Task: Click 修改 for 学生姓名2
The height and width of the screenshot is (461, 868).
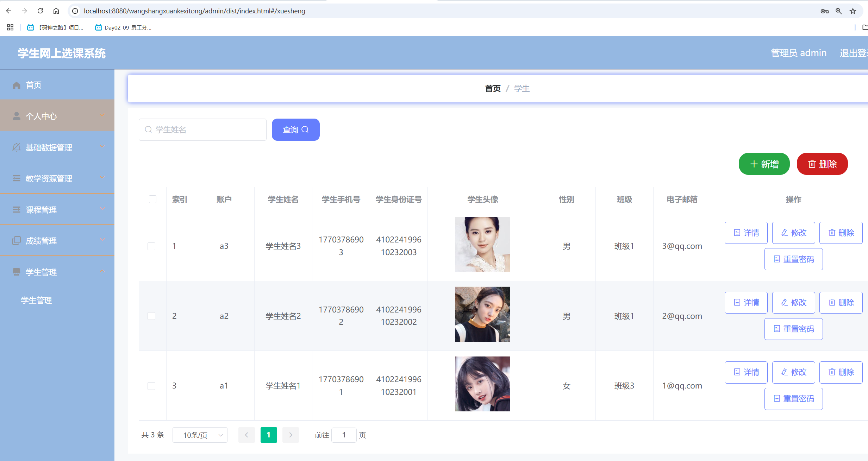Action: click(793, 302)
